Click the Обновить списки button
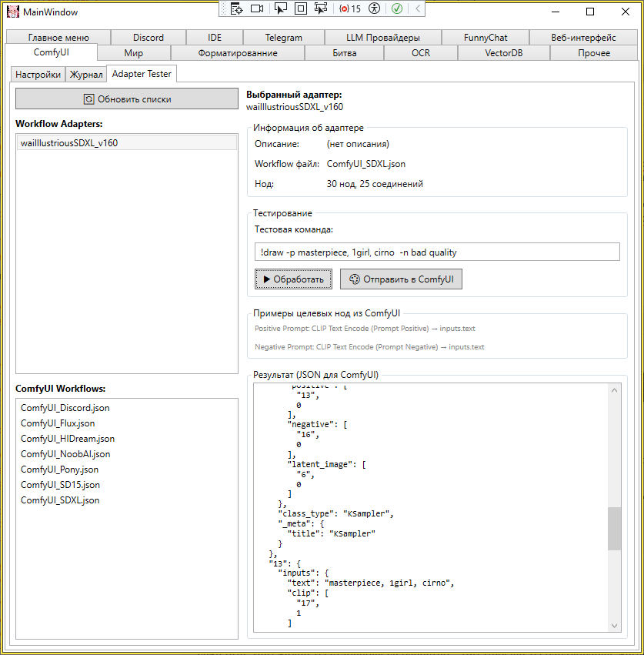The width and height of the screenshot is (644, 655). point(127,99)
